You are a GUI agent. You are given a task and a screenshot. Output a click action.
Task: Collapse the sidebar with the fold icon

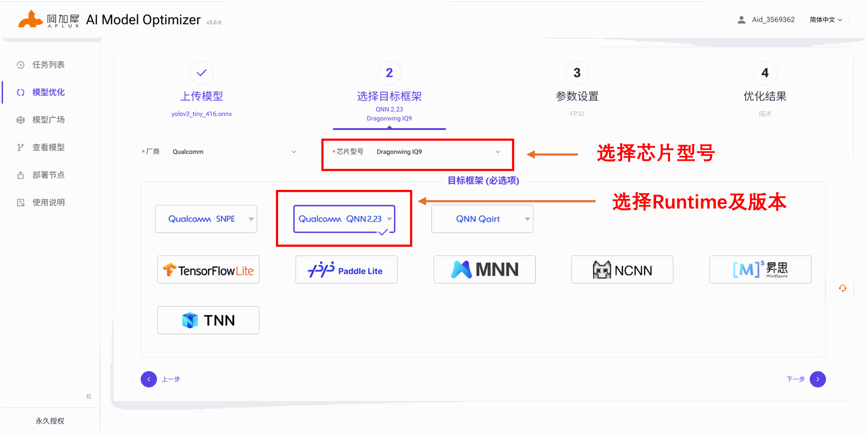(89, 397)
